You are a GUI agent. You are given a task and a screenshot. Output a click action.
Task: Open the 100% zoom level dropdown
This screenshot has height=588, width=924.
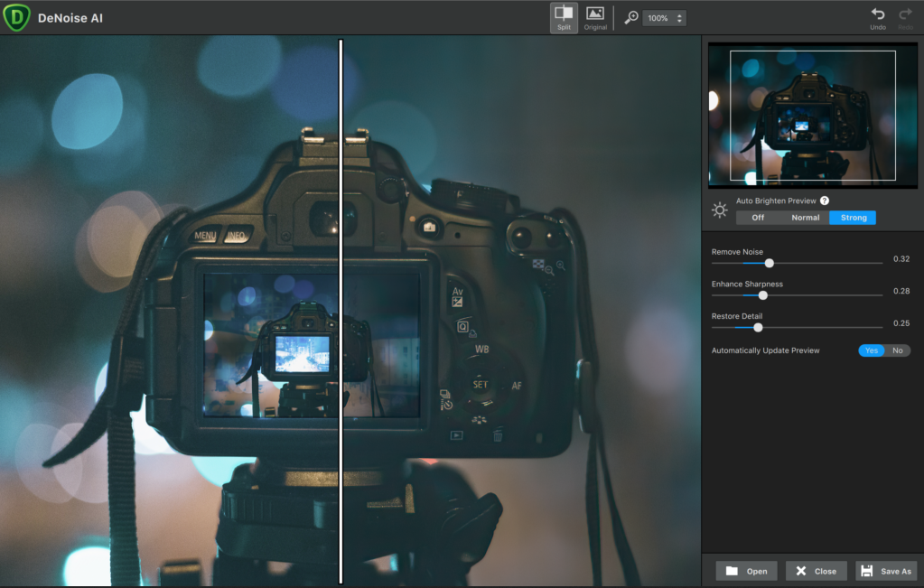[x=664, y=18]
